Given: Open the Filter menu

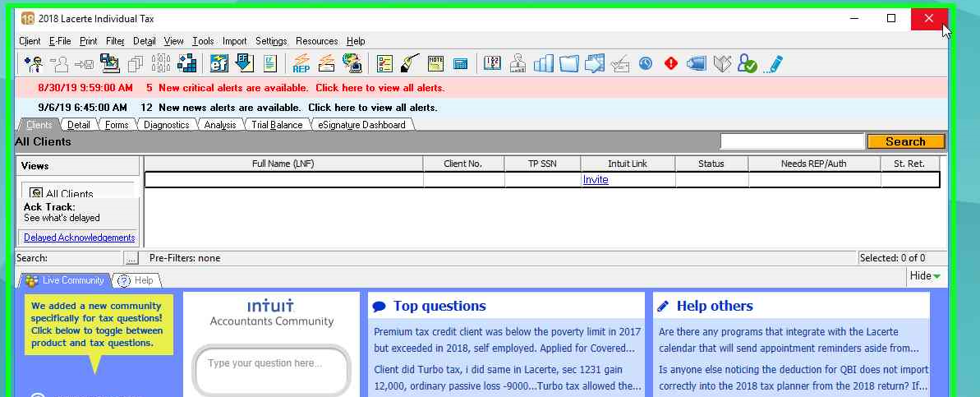Looking at the screenshot, I should (x=116, y=41).
